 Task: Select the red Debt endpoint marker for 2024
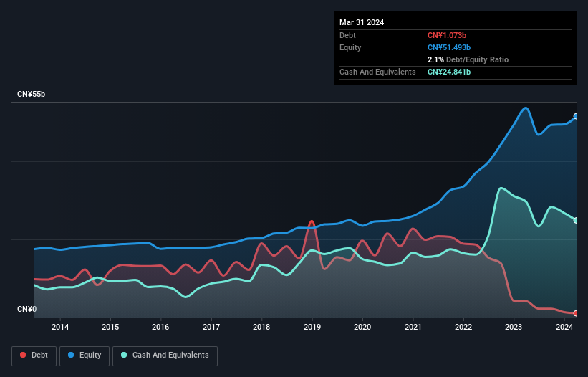[x=576, y=313]
